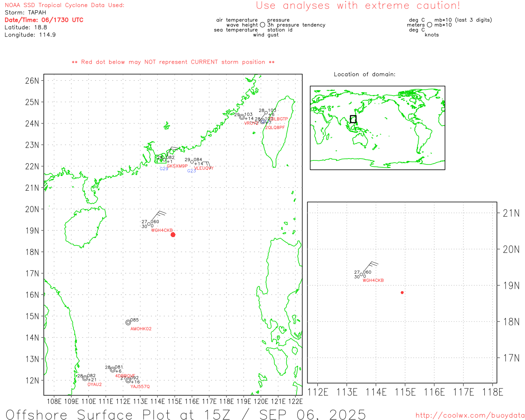Image resolution: width=525 pixels, height=420 pixels.
Task: Click '17N' label on zoomed inset axis
Action: click(511, 358)
